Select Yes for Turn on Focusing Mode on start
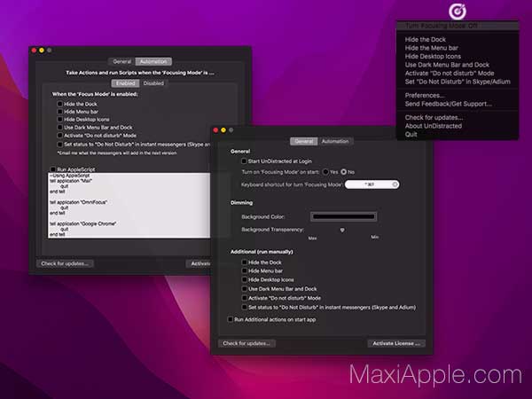 click(x=325, y=172)
